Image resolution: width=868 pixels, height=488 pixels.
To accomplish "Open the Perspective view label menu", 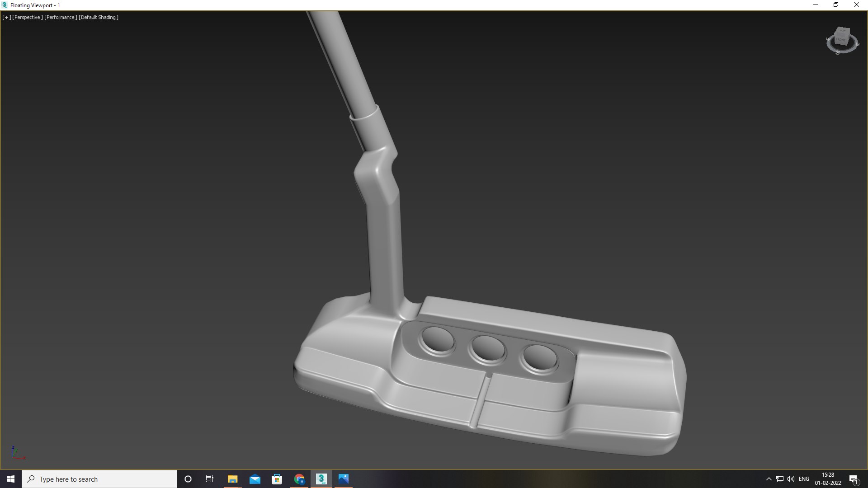I will 28,17.
